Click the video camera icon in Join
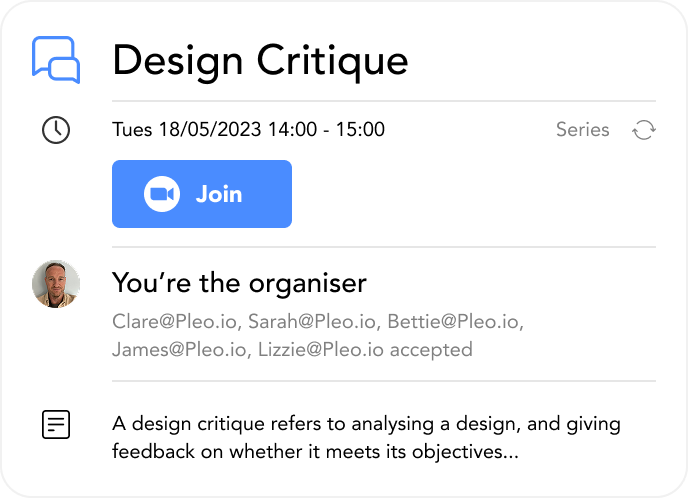688x498 pixels. 161,194
